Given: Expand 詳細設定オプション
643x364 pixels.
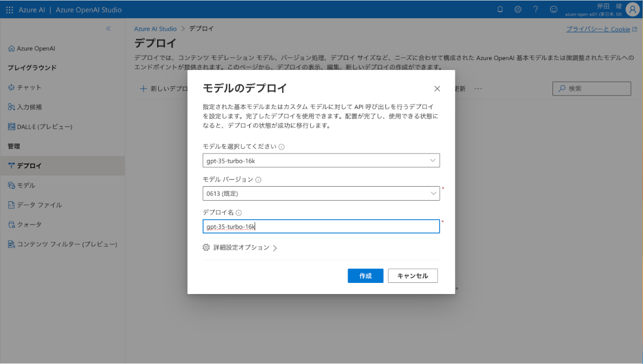Looking at the screenshot, I should pos(240,247).
